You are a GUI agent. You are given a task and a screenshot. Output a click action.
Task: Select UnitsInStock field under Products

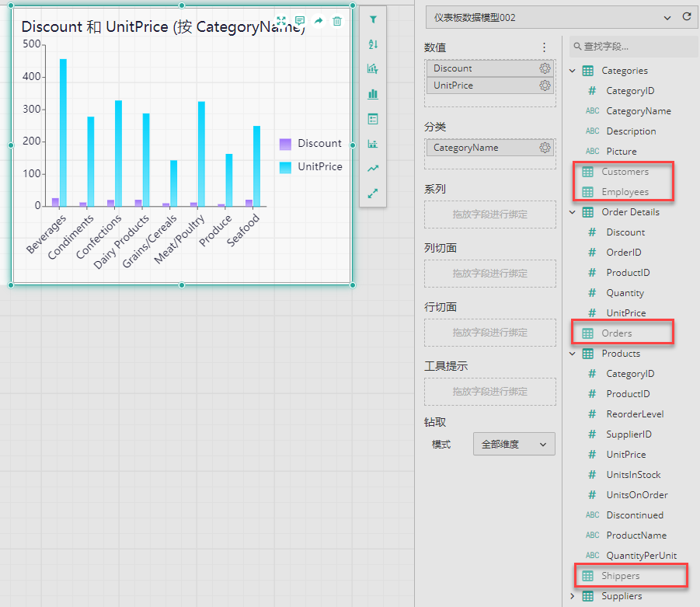(633, 475)
